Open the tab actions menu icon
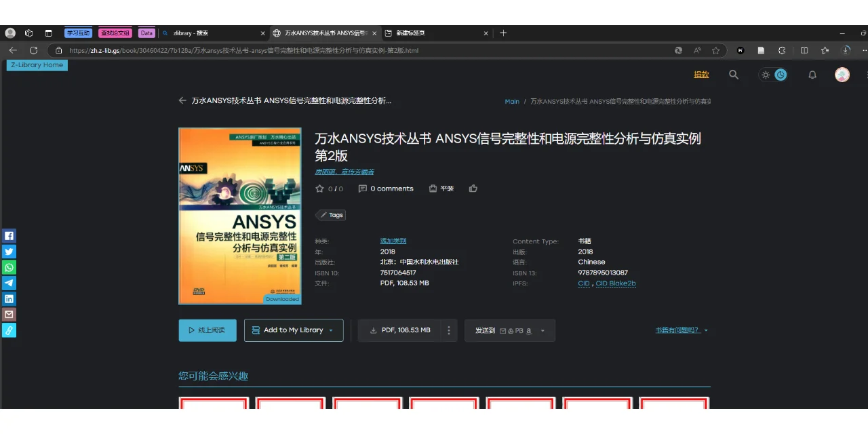 pos(48,33)
